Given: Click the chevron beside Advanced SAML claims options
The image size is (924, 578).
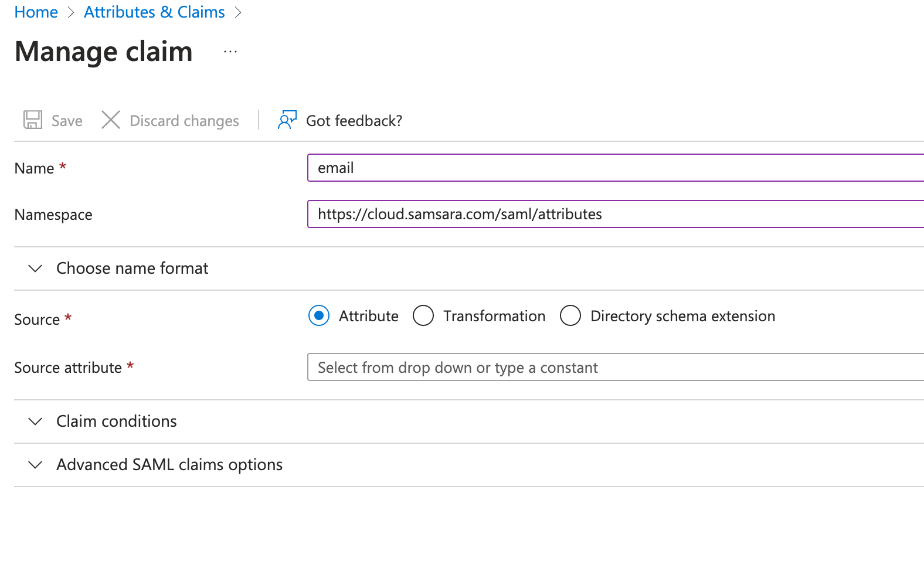Looking at the screenshot, I should click(35, 465).
